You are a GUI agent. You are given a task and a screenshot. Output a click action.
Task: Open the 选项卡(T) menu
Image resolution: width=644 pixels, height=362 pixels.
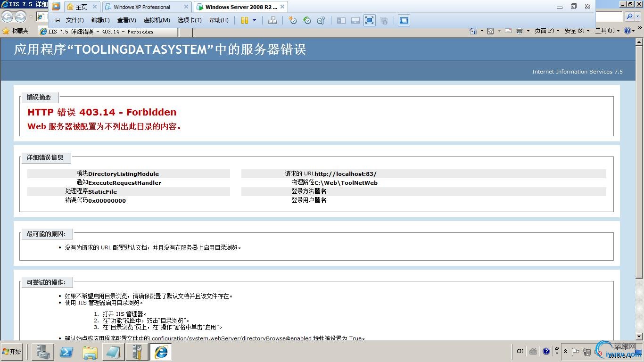(x=190, y=20)
